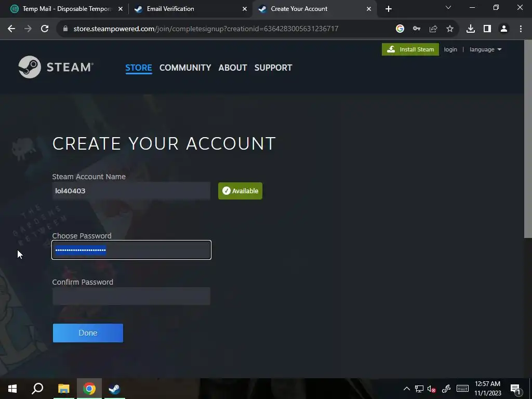Open the Windows Start menu

(x=12, y=389)
